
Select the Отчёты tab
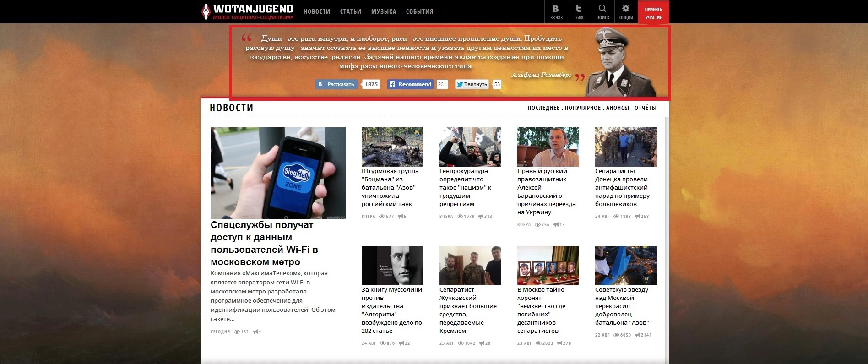[x=645, y=108]
